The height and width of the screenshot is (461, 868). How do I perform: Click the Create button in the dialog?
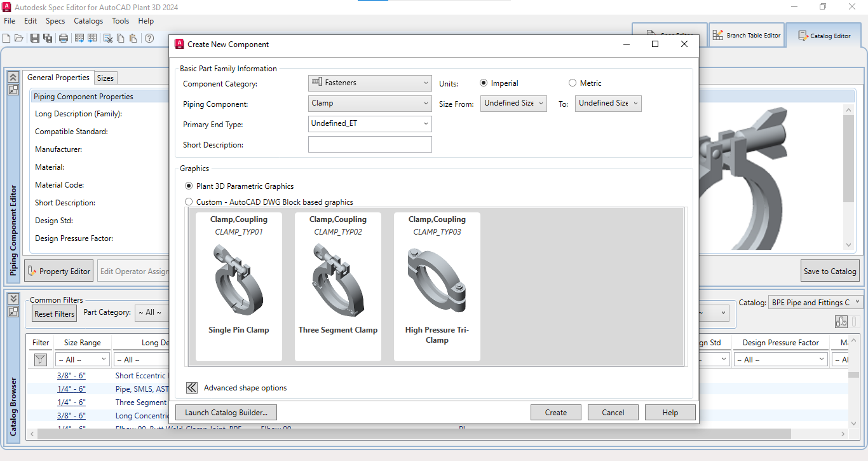pyautogui.click(x=556, y=413)
